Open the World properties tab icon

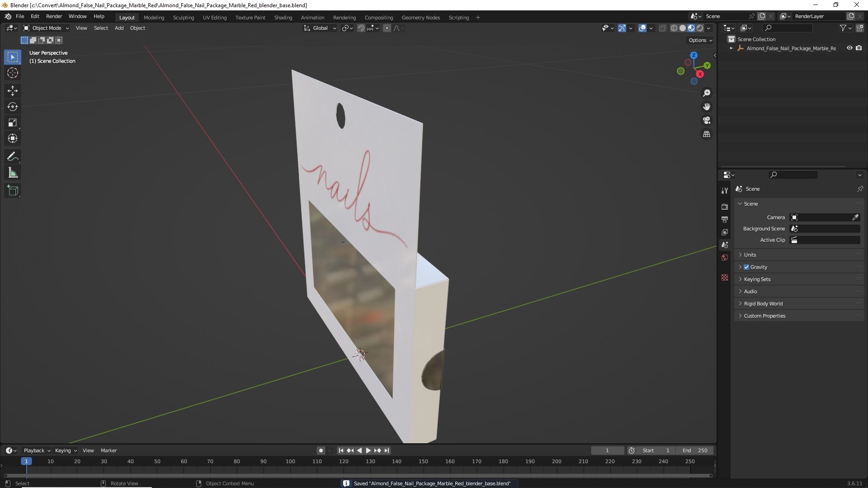point(725,258)
